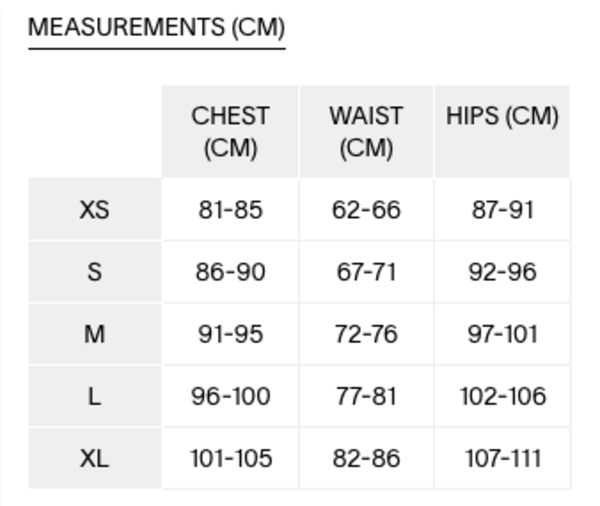Select the WAIST (CM) column header
Viewport: 600px width, 506px height.
[366, 132]
